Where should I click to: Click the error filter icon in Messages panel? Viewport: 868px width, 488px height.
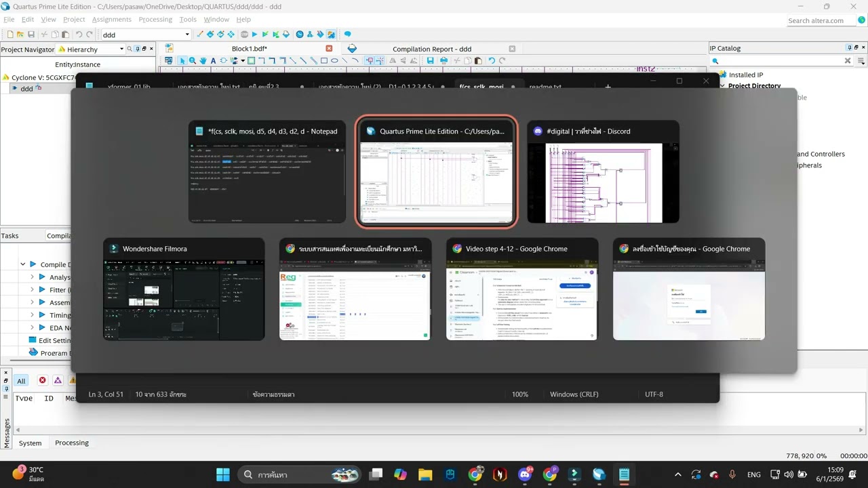pos(42,381)
